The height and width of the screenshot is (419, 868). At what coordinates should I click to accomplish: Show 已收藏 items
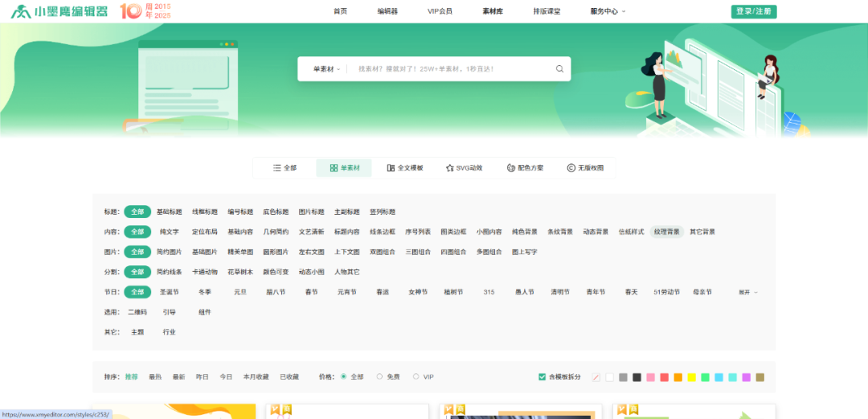tap(289, 377)
